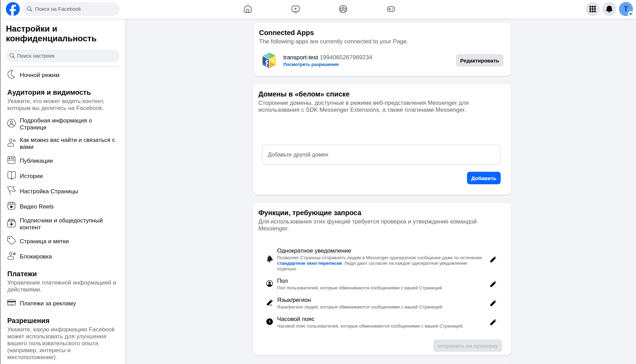Focus the Поиск на Facebook search box

[x=71, y=9]
